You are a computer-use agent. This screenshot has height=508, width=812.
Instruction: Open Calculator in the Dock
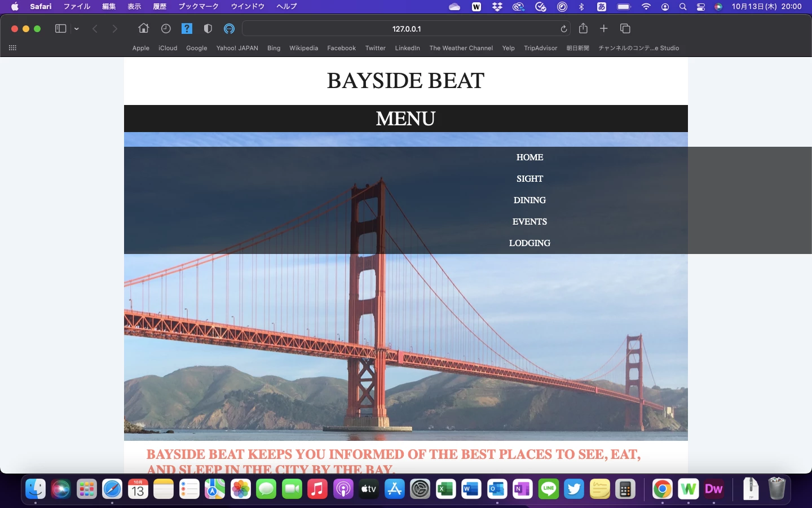625,489
